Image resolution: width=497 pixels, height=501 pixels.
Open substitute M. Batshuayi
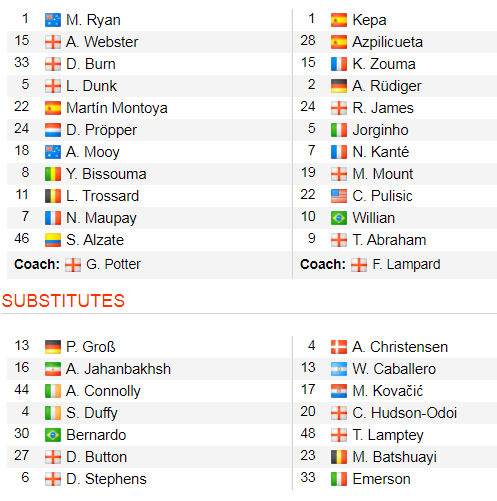click(x=395, y=457)
